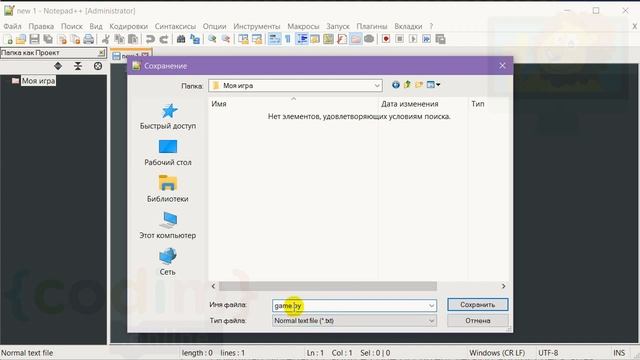Screen dimensions: 640x360
Task: Click Рабочий стол in places sidebar
Action: [x=168, y=153]
